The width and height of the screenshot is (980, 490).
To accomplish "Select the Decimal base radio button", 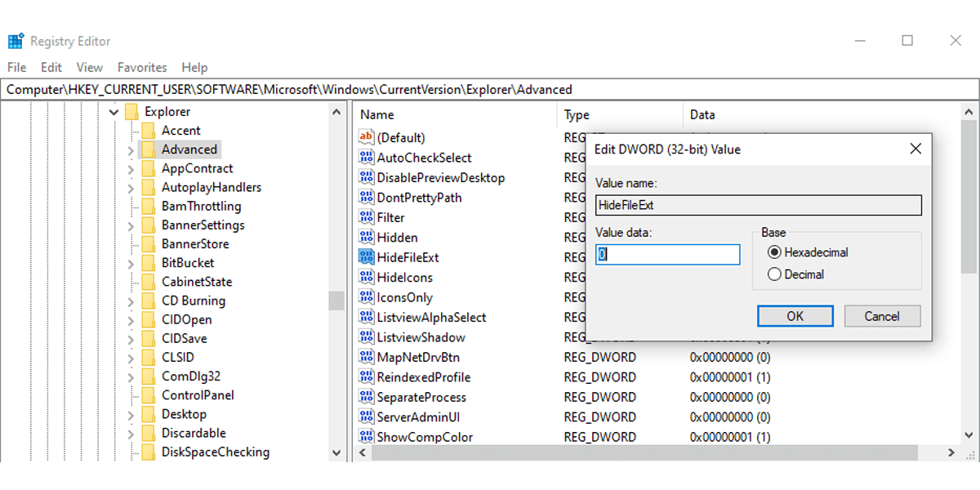I will pyautogui.click(x=774, y=274).
